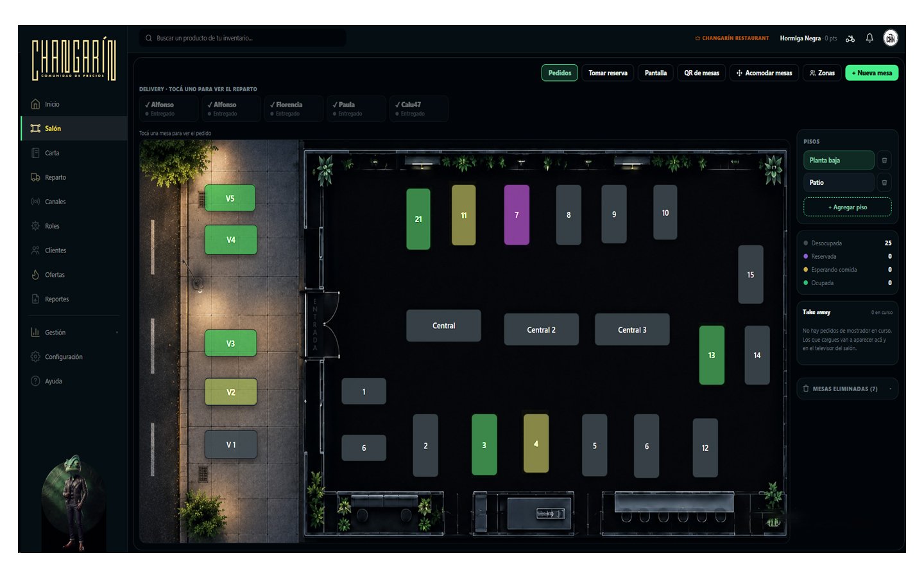Delete the Patio floor with trash icon
This screenshot has height=578, width=924.
(x=884, y=182)
